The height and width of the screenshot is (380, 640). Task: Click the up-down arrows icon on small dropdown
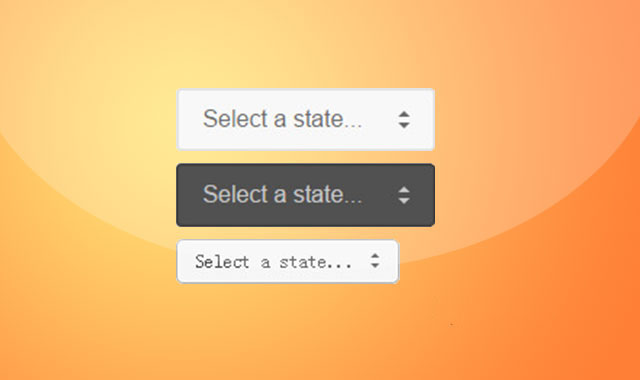click(375, 260)
